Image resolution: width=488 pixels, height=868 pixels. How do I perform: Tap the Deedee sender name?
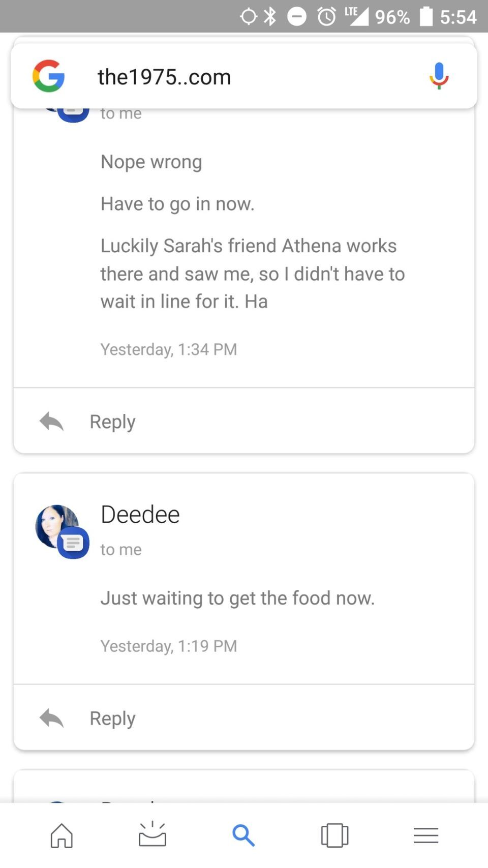(140, 515)
